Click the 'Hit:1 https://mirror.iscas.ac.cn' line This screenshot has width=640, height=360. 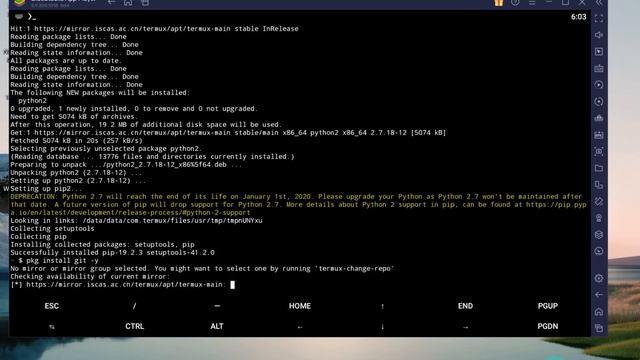click(154, 29)
